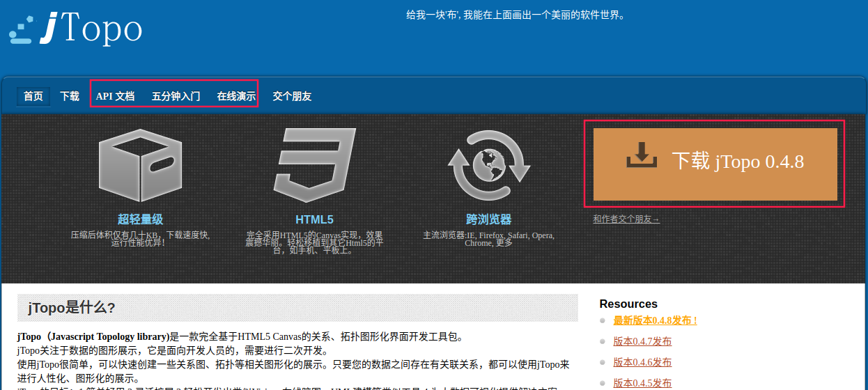868x390 pixels.
Task: Open the 五分钟入门 navigation tab
Action: (x=176, y=96)
